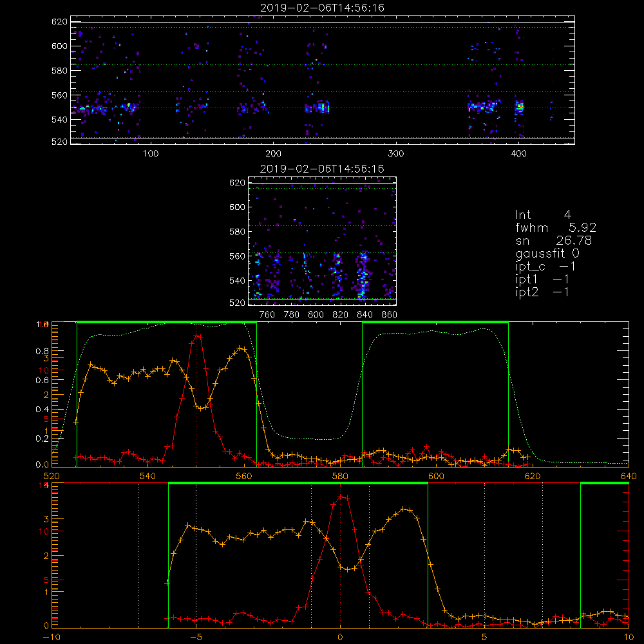The width and height of the screenshot is (644, 644).
Task: Click x-axis label 860 on middle image
Action: pyautogui.click(x=389, y=315)
